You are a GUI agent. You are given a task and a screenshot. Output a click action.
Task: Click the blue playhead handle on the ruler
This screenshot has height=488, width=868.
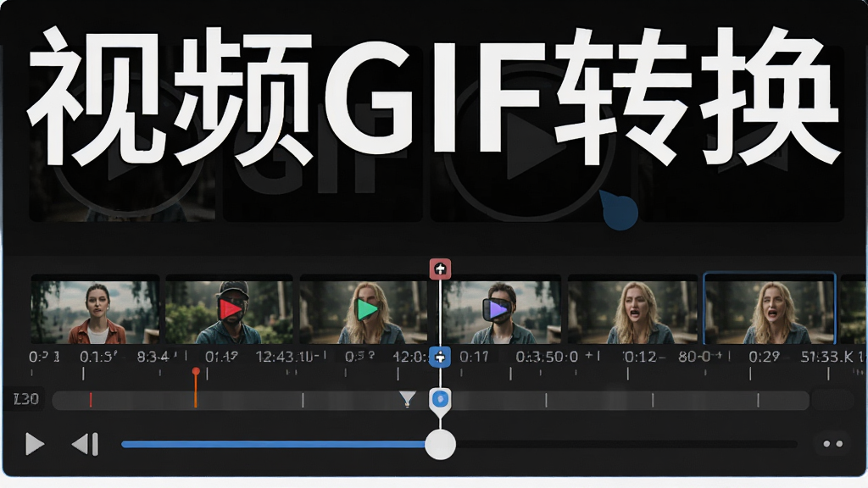[x=440, y=357]
